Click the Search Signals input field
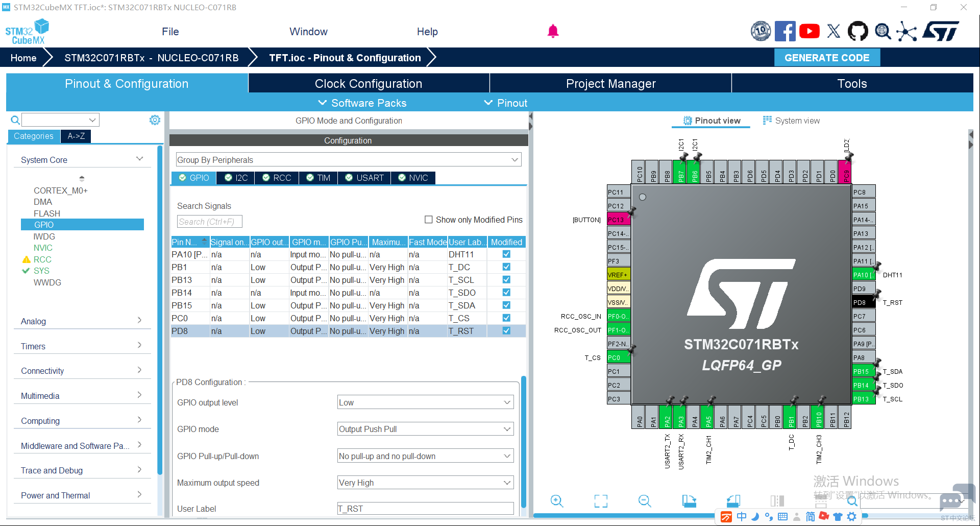Screen dimensions: 980x526 pos(209,222)
